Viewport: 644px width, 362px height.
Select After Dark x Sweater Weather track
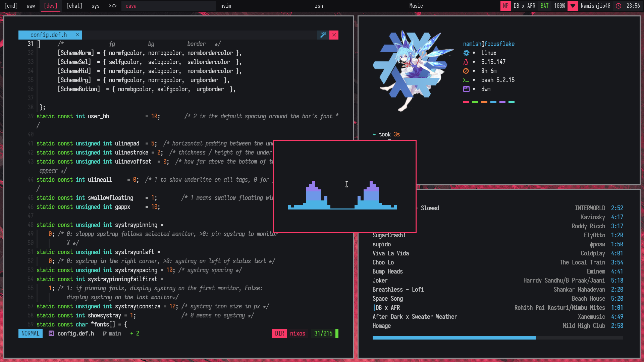[498, 317]
